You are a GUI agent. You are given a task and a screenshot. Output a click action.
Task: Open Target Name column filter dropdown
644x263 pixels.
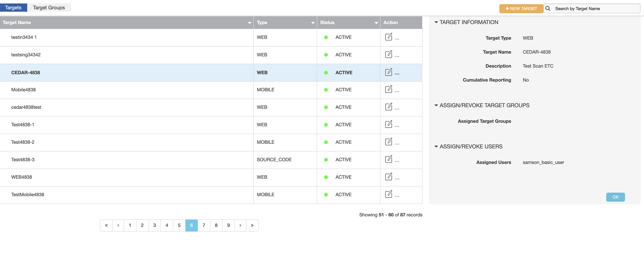coord(250,23)
